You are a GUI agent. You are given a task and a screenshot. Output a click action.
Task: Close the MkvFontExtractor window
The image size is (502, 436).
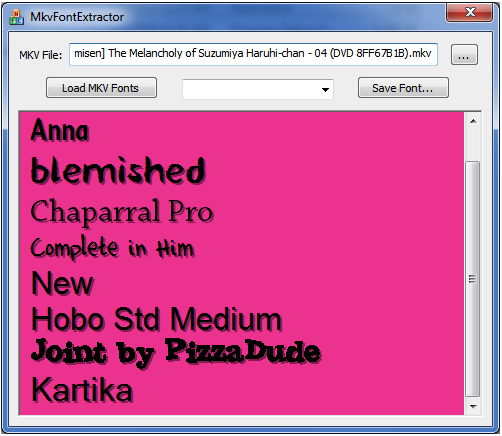click(469, 13)
